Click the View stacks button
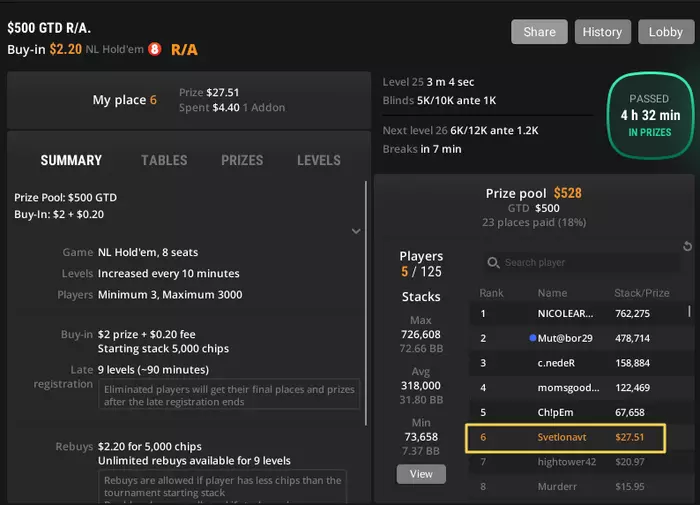Image resolution: width=700 pixels, height=505 pixels. point(421,474)
